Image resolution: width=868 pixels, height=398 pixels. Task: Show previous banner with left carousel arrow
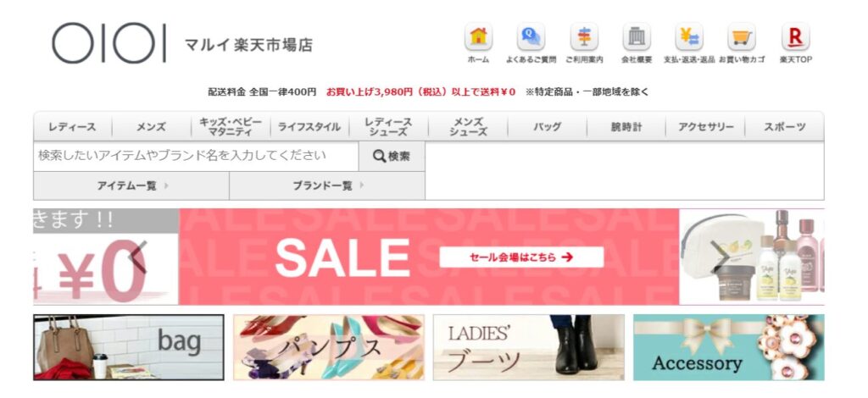[138, 257]
